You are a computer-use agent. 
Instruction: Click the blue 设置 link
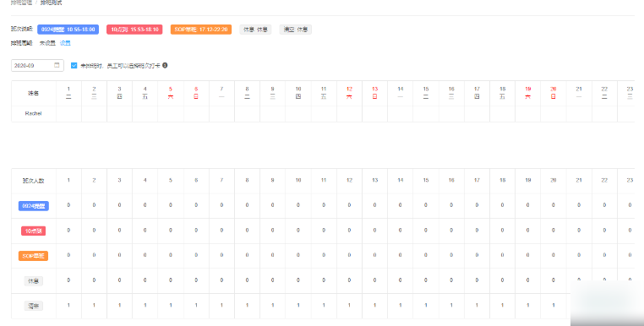65,43
